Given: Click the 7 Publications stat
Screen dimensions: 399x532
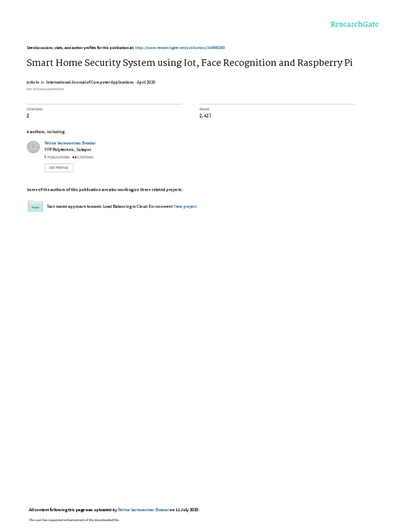Looking at the screenshot, I should (57, 157).
